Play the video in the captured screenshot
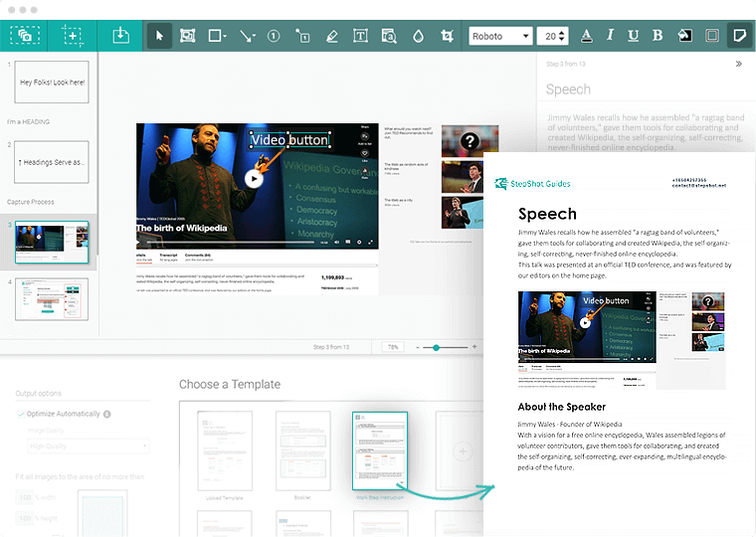The height and width of the screenshot is (537, 756). pos(255,179)
